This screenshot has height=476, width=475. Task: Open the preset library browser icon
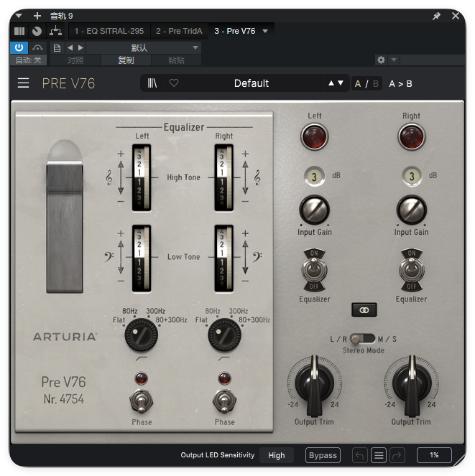click(x=152, y=83)
